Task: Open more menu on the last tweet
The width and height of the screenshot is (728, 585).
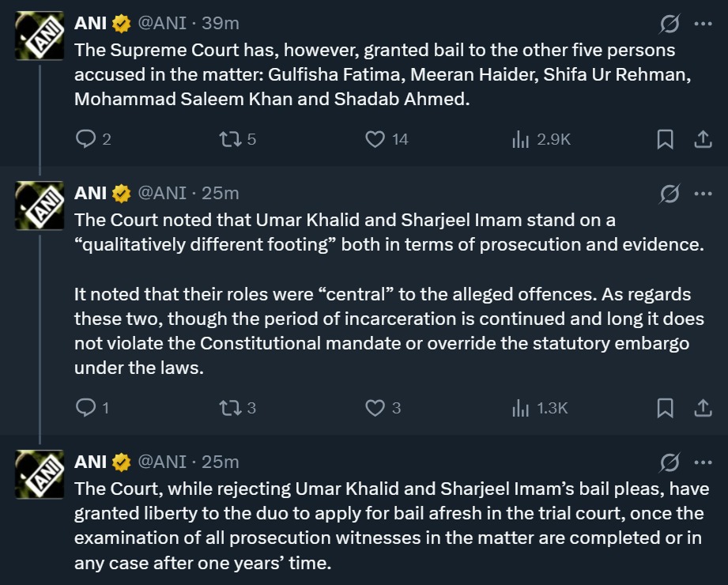Action: click(703, 462)
